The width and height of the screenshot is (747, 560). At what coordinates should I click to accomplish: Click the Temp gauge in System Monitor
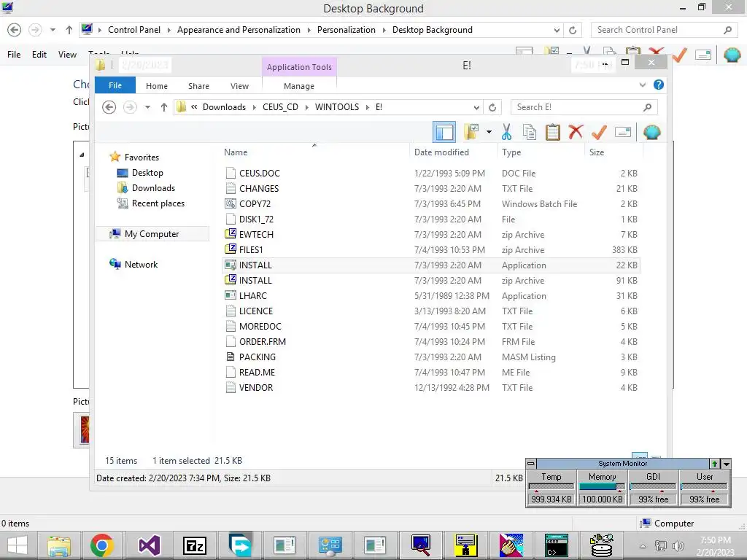[x=551, y=488]
